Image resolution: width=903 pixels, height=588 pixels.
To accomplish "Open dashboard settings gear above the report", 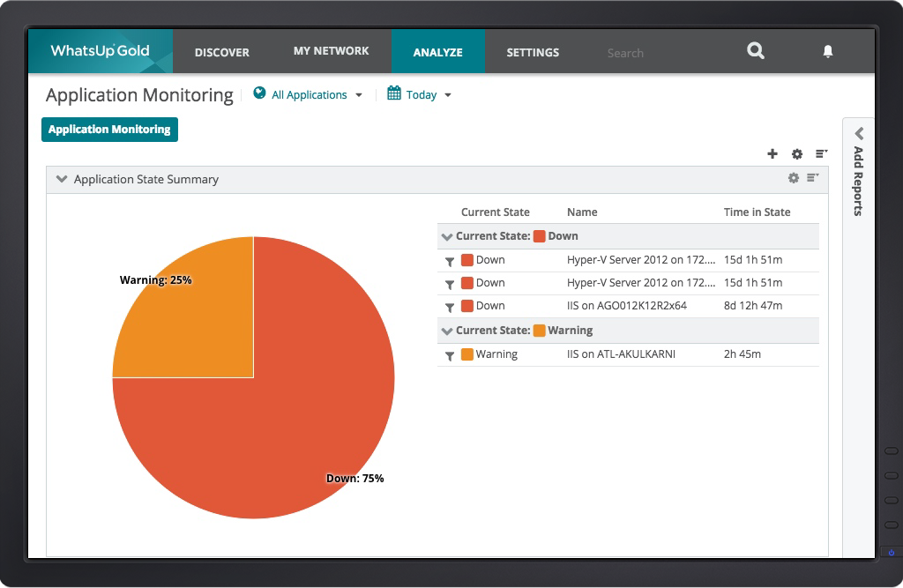I will pyautogui.click(x=797, y=153).
